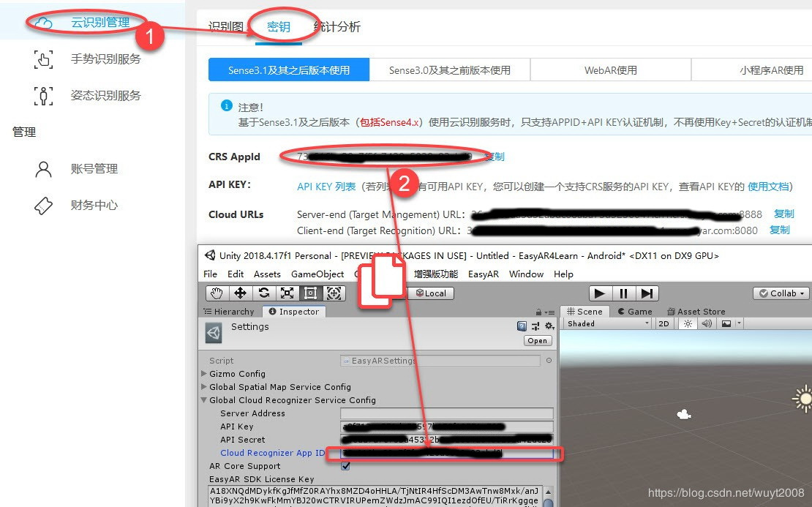
Task: Open the EasyAR menu in Unity
Action: [483, 274]
